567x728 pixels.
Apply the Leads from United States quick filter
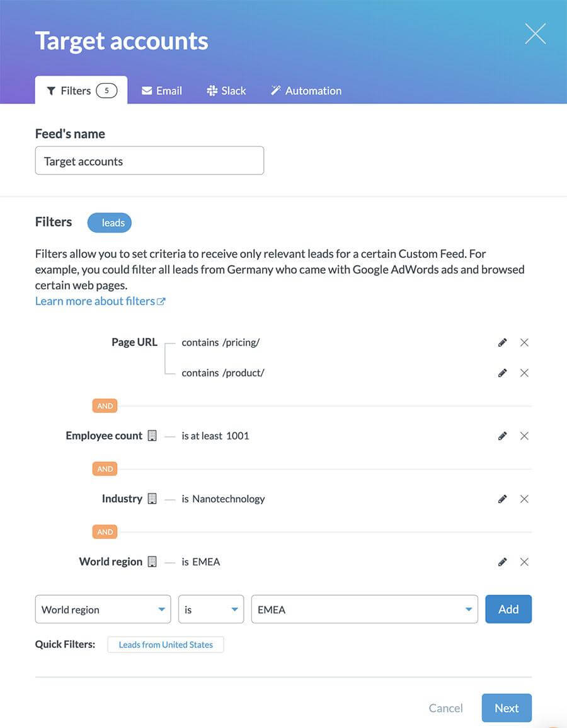(x=165, y=644)
